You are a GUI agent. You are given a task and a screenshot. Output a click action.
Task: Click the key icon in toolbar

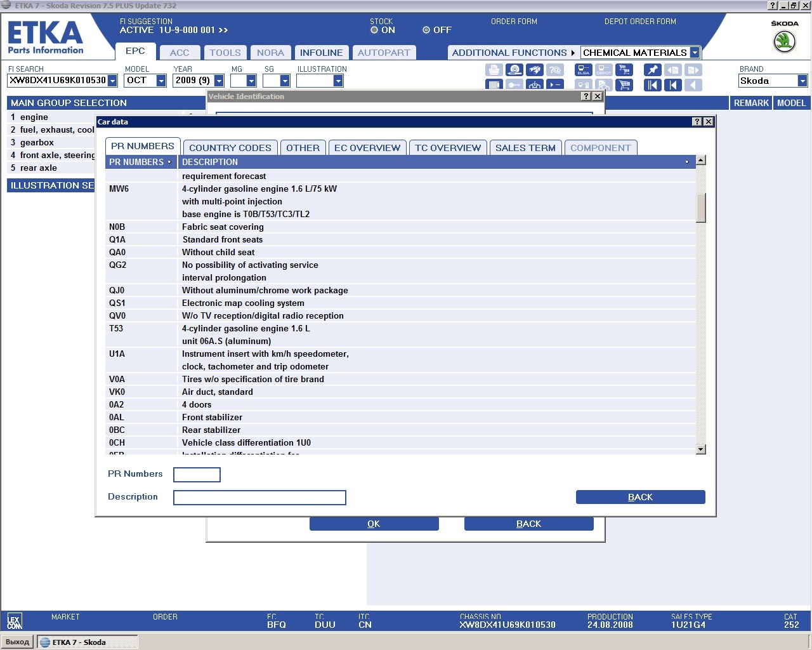pyautogui.click(x=514, y=84)
